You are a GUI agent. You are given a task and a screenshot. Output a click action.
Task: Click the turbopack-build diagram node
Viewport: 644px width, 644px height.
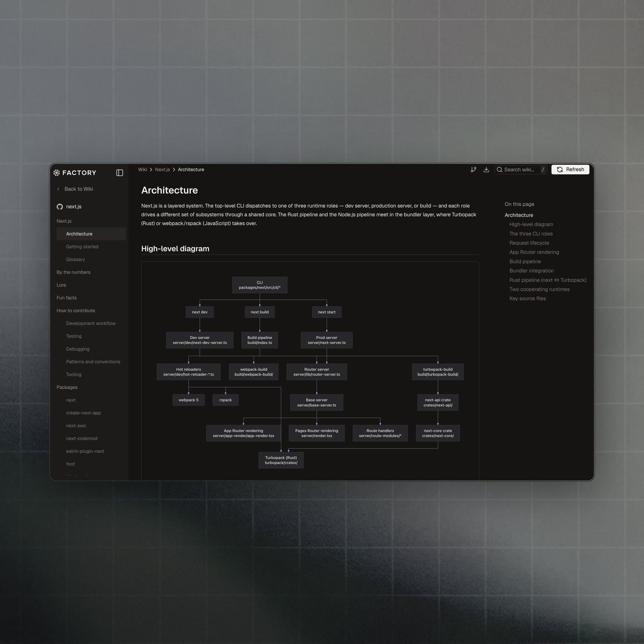[x=438, y=372]
